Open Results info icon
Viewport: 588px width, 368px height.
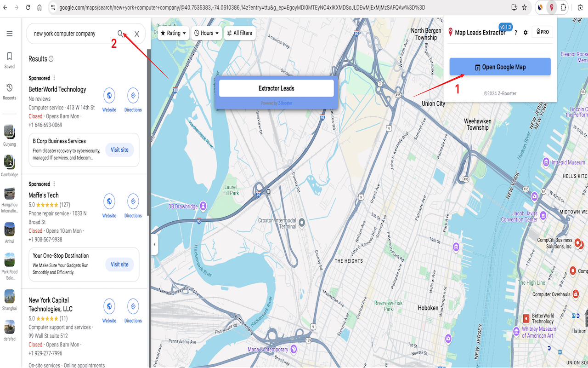pos(51,59)
